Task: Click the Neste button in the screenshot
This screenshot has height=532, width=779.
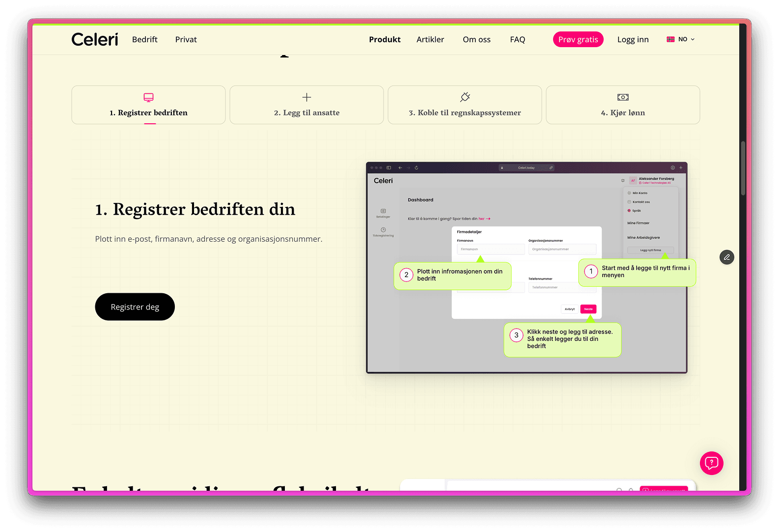Action: tap(588, 309)
